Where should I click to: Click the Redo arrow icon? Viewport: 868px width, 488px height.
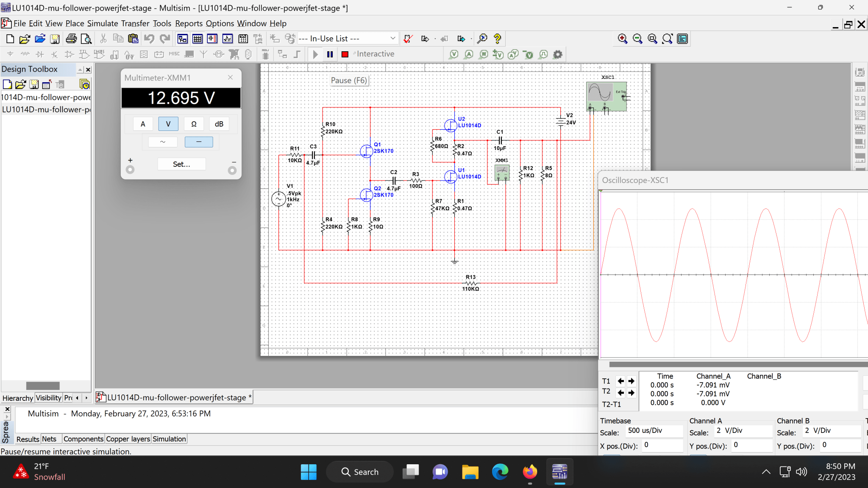(164, 39)
